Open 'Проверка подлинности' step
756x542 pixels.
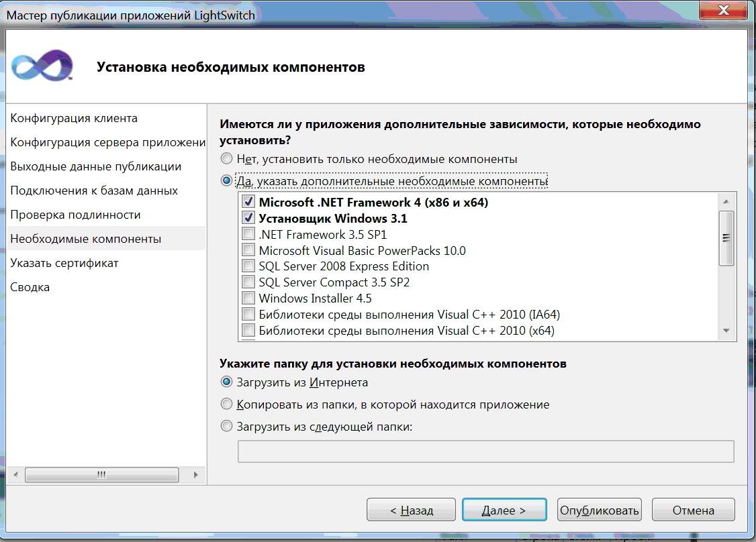(75, 215)
